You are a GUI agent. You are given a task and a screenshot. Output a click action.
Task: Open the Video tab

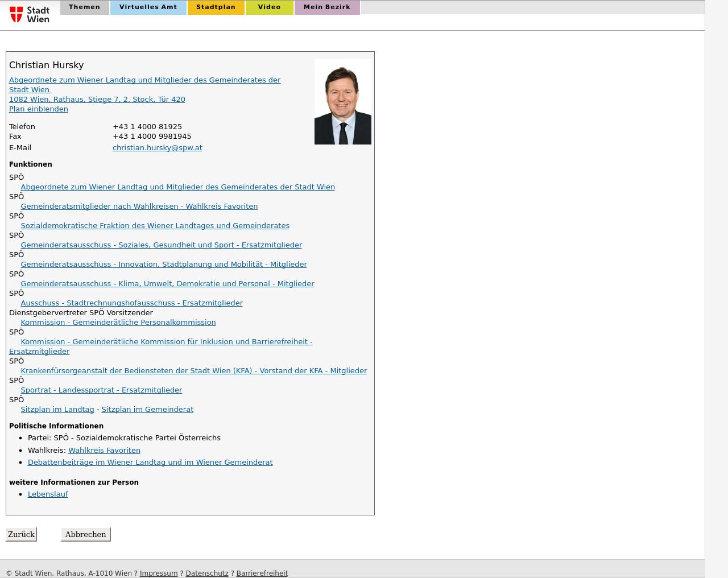(x=269, y=7)
